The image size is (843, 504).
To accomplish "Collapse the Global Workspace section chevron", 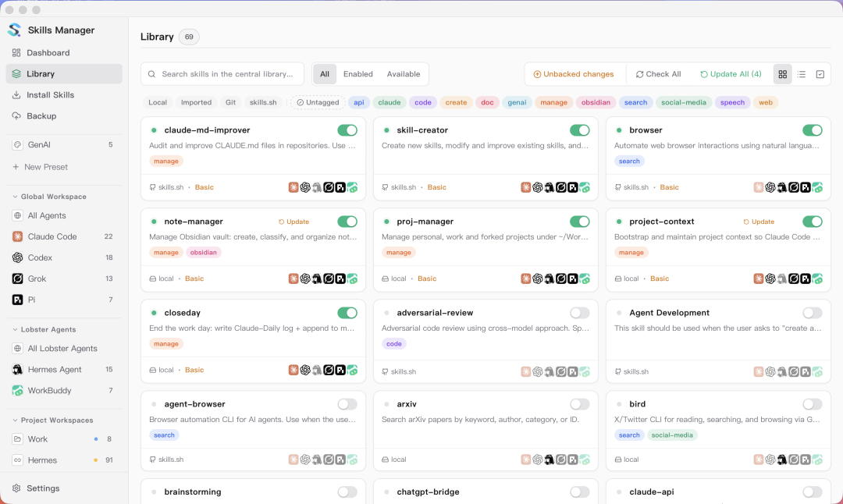I will click(15, 197).
